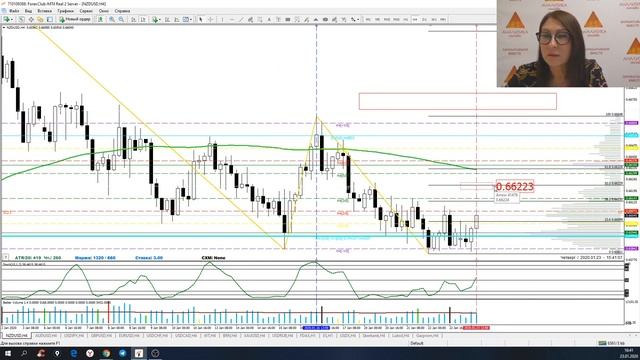Select the cursor arrow tool
640x360 pixels.
(200, 19)
